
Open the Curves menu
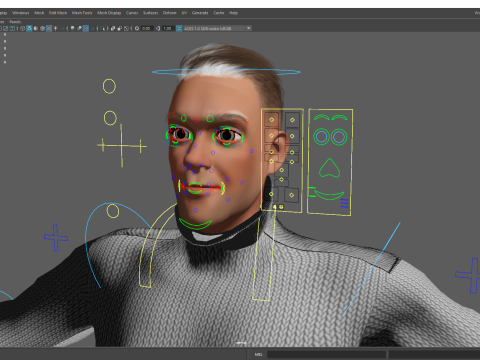tap(132, 13)
